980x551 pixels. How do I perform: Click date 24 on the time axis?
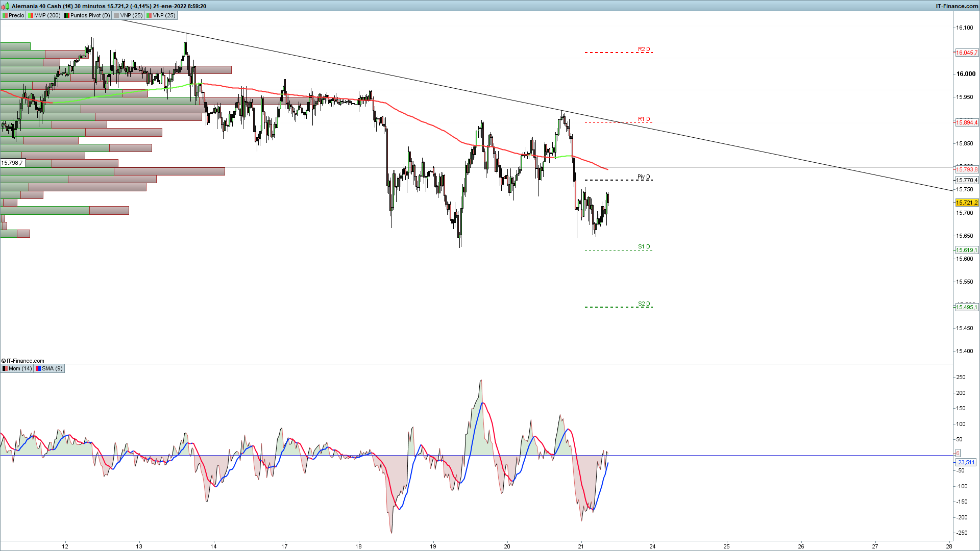(652, 546)
